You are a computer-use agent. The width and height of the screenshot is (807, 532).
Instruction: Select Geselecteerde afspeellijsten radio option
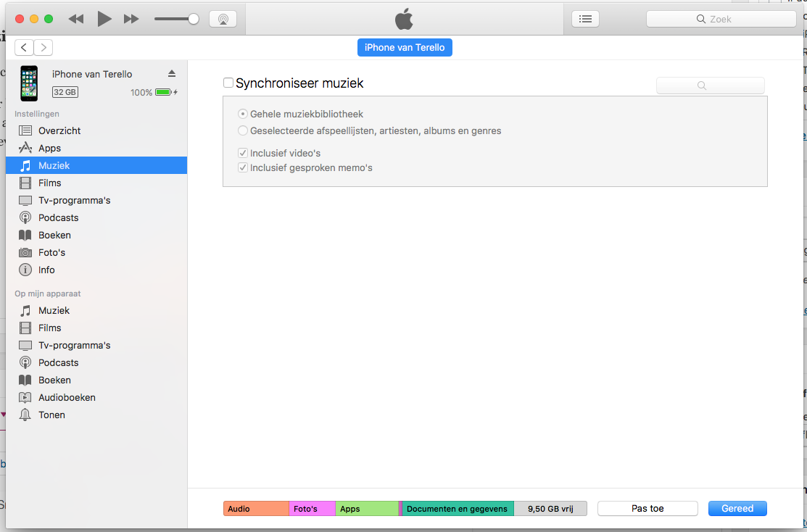coord(243,131)
